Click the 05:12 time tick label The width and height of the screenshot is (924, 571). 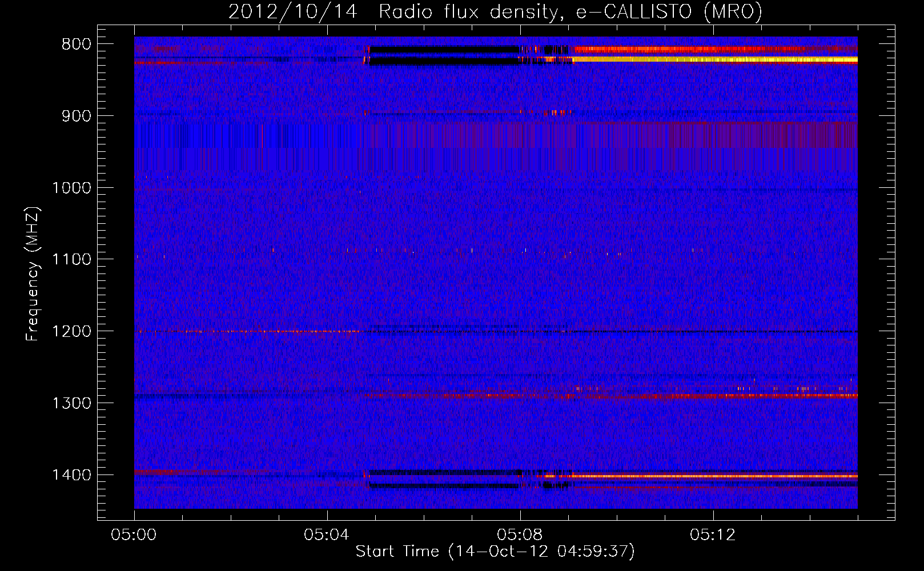713,535
